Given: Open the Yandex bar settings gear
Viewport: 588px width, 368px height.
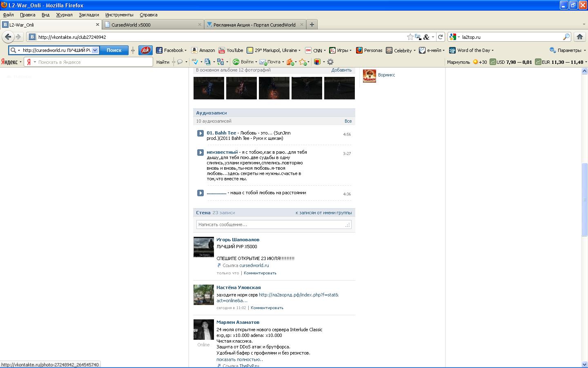Looking at the screenshot, I should [x=330, y=62].
